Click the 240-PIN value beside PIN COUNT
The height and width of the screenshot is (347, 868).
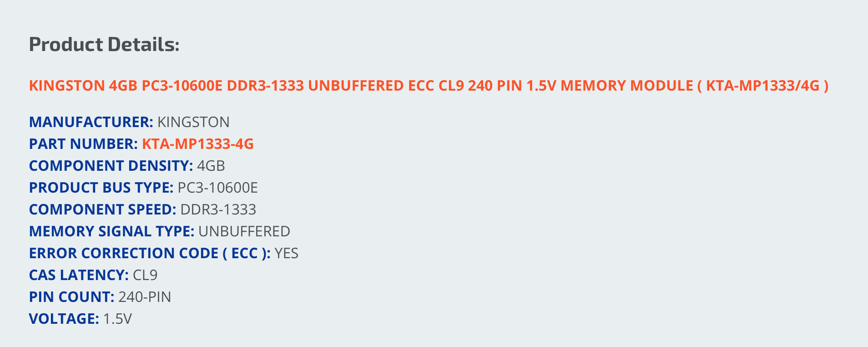[145, 297]
